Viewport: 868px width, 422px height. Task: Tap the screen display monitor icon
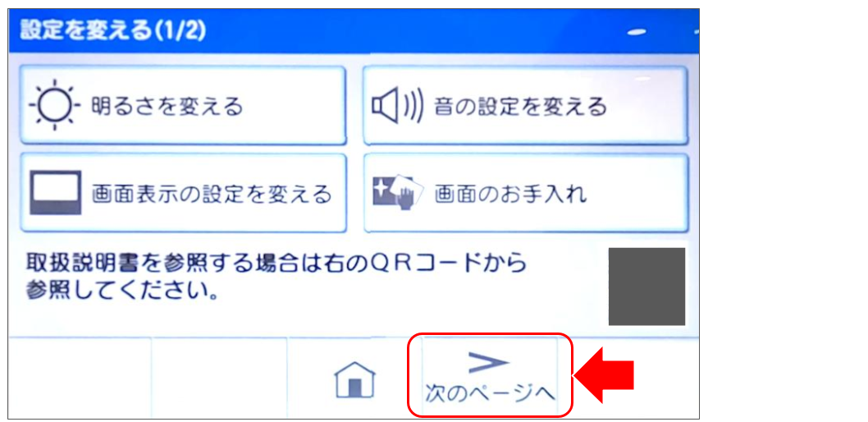tap(55, 192)
